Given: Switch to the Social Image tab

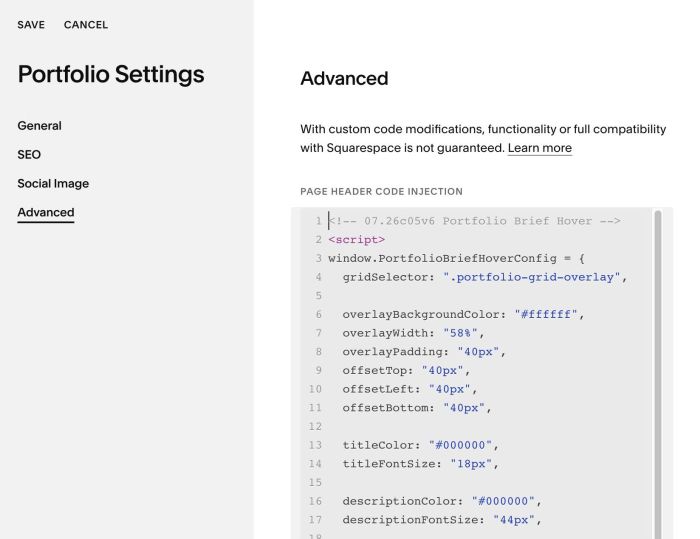Looking at the screenshot, I should tap(53, 184).
